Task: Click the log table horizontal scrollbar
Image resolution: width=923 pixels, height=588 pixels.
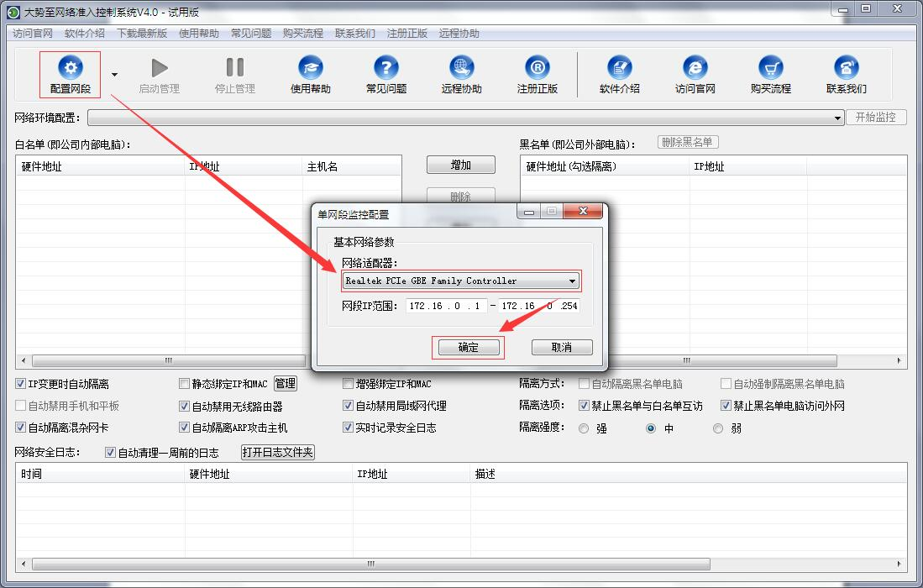Action: [371, 564]
